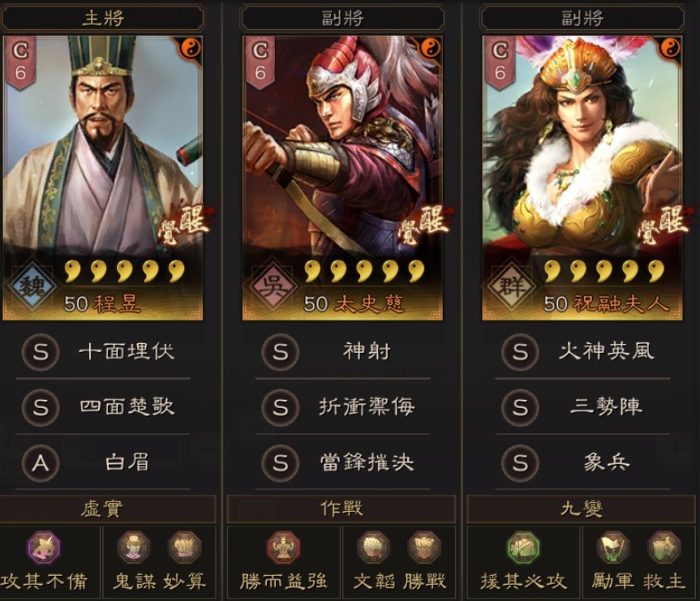This screenshot has height=601, width=700.
Task: Select the 十面埋伏 S-rank skill
Action: pos(103,352)
